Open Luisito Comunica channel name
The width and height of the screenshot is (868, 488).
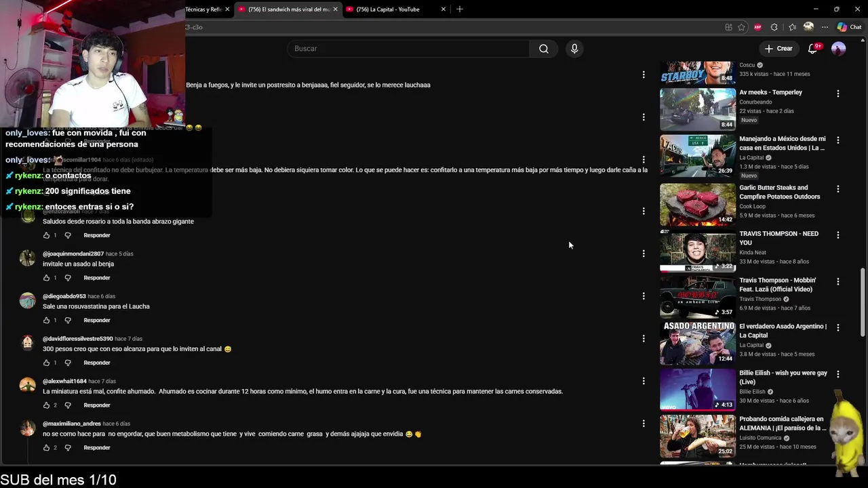click(x=759, y=438)
